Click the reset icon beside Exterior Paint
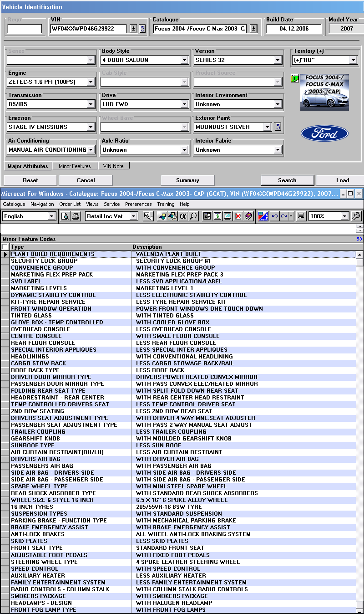 pyautogui.click(x=278, y=127)
